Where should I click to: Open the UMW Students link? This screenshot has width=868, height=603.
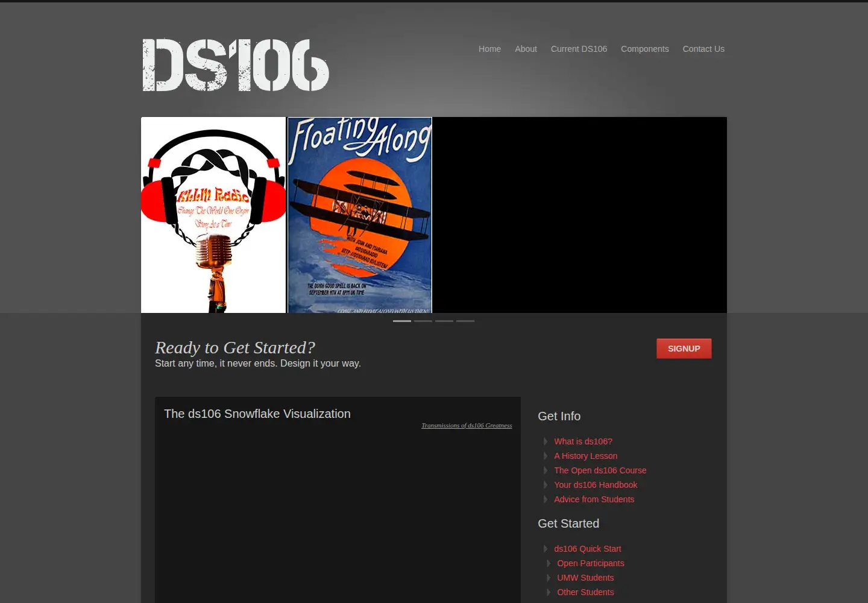point(585,578)
